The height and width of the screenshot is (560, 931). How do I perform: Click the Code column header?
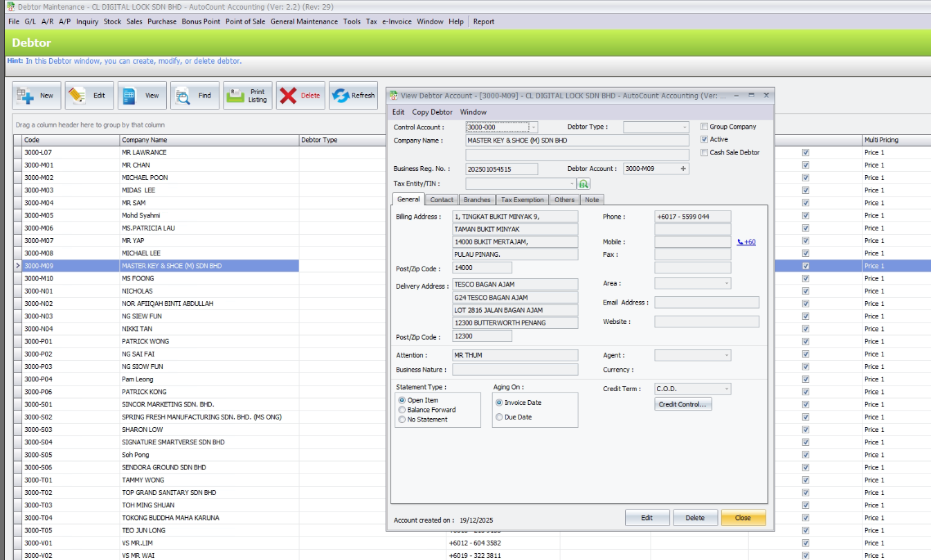(71, 140)
